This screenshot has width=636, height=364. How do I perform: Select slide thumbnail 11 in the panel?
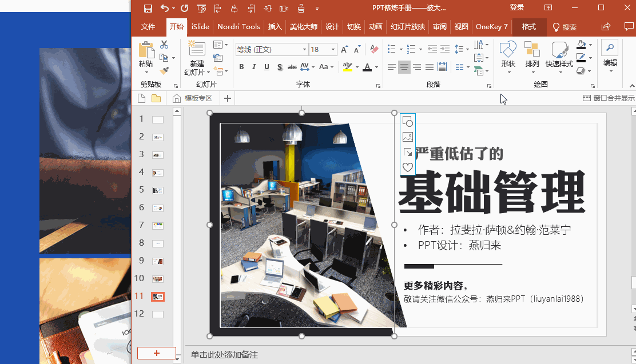coord(158,296)
